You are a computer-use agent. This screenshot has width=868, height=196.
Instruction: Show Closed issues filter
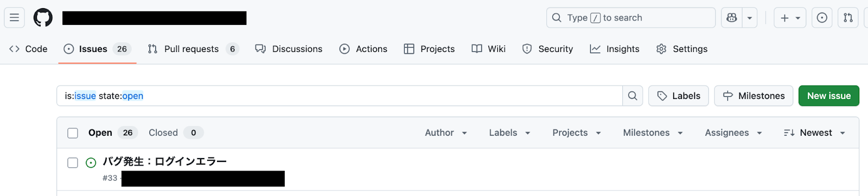pyautogui.click(x=176, y=133)
